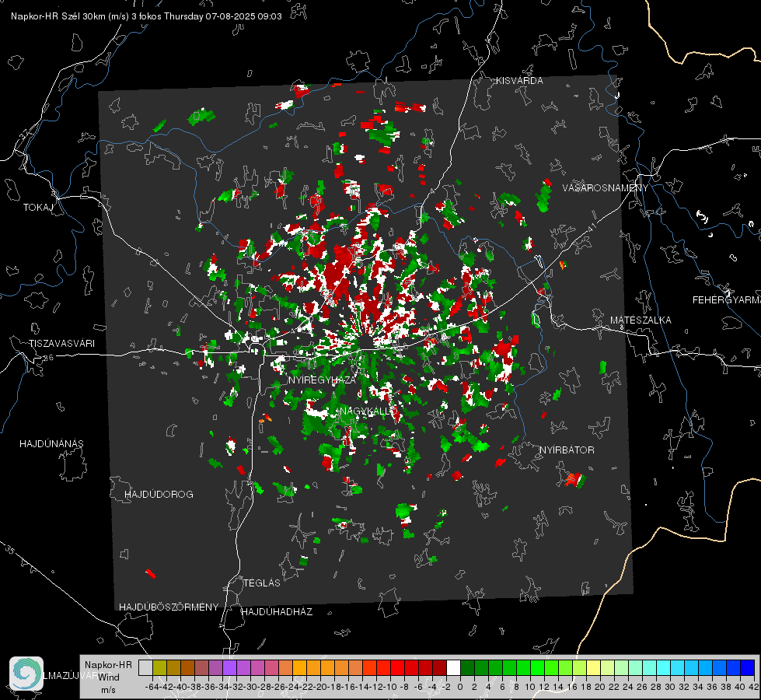Click the TÉGLÁS town label
This screenshot has width=761, height=700.
(x=262, y=583)
